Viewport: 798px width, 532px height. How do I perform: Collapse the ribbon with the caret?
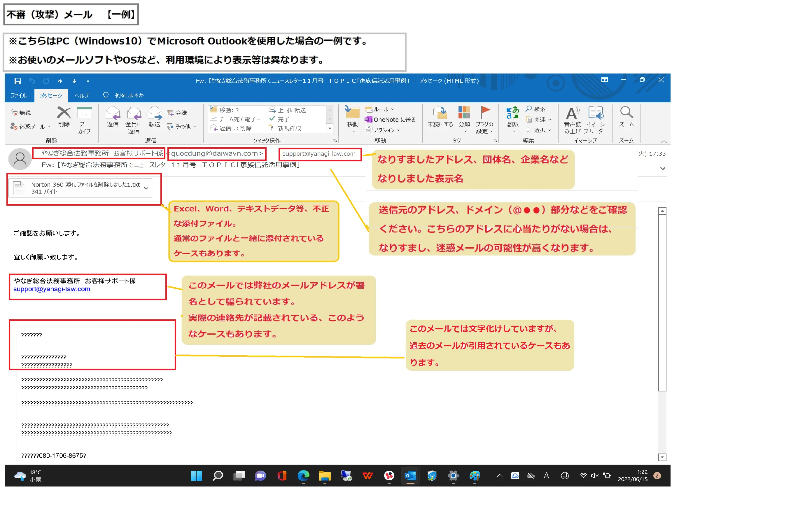point(664,141)
